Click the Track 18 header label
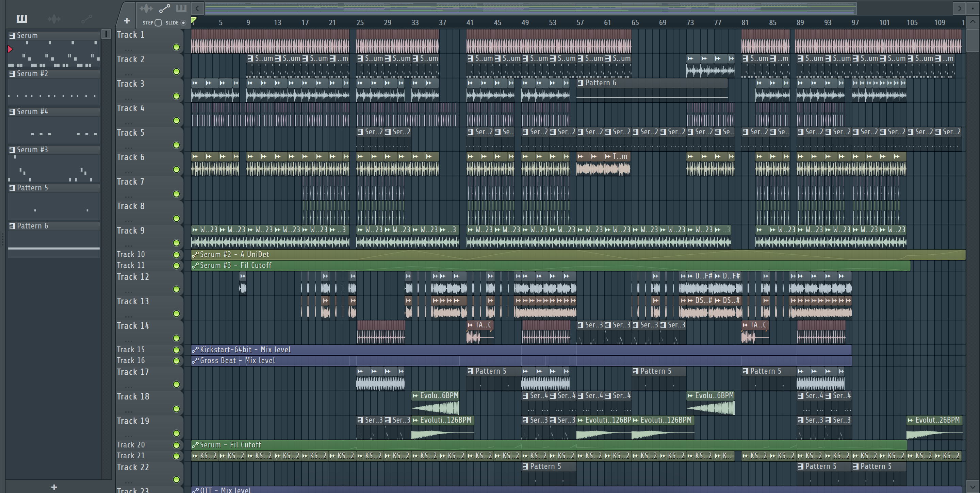980x493 pixels. pyautogui.click(x=133, y=396)
